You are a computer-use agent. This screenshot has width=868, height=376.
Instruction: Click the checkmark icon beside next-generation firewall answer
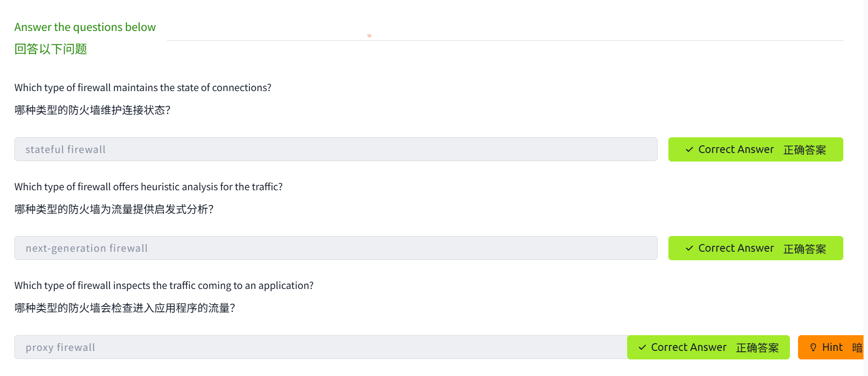[x=689, y=249]
